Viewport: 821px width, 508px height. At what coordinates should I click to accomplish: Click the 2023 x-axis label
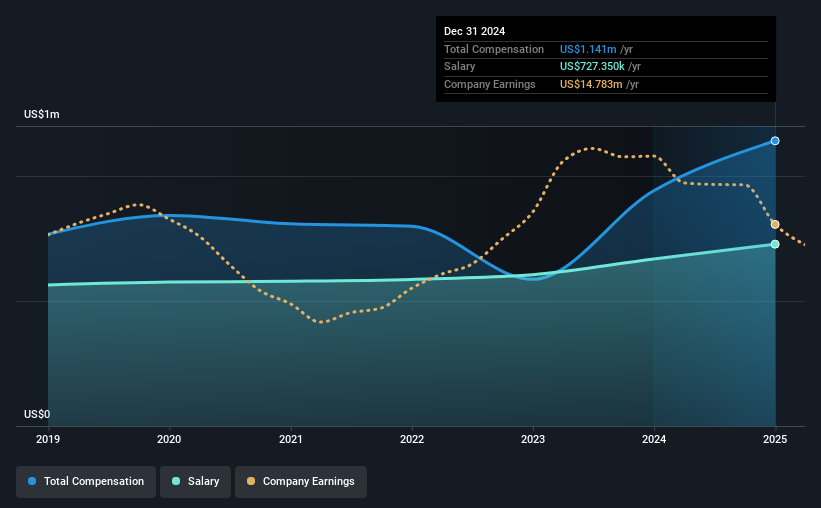[x=533, y=439]
